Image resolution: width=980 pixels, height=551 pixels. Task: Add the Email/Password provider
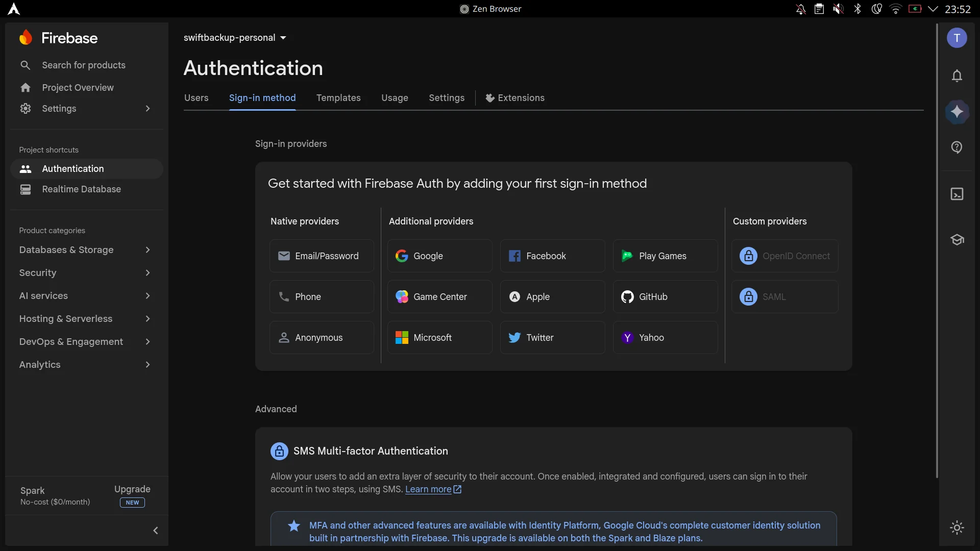322,256
